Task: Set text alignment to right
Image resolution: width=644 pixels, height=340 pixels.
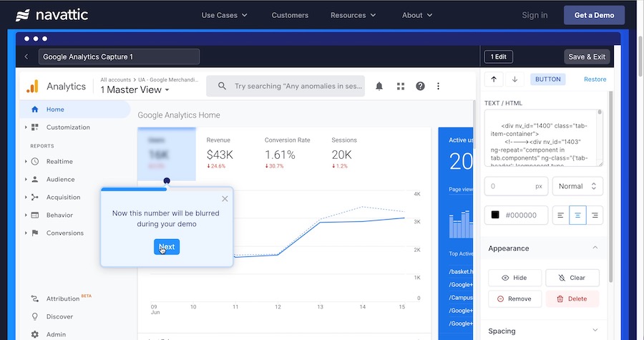Action: coord(595,215)
